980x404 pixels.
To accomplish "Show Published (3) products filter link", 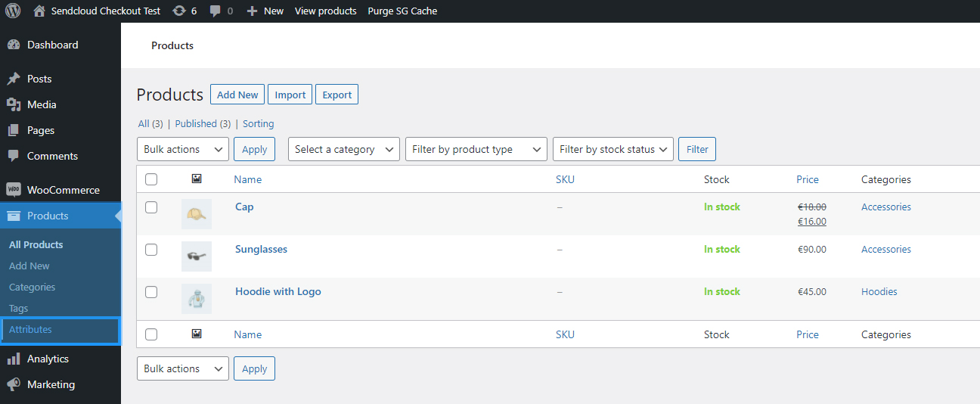I will tap(203, 123).
